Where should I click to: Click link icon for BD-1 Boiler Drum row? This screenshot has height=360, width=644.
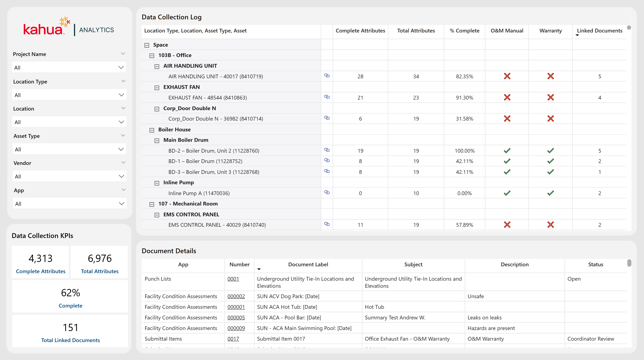pyautogui.click(x=327, y=160)
